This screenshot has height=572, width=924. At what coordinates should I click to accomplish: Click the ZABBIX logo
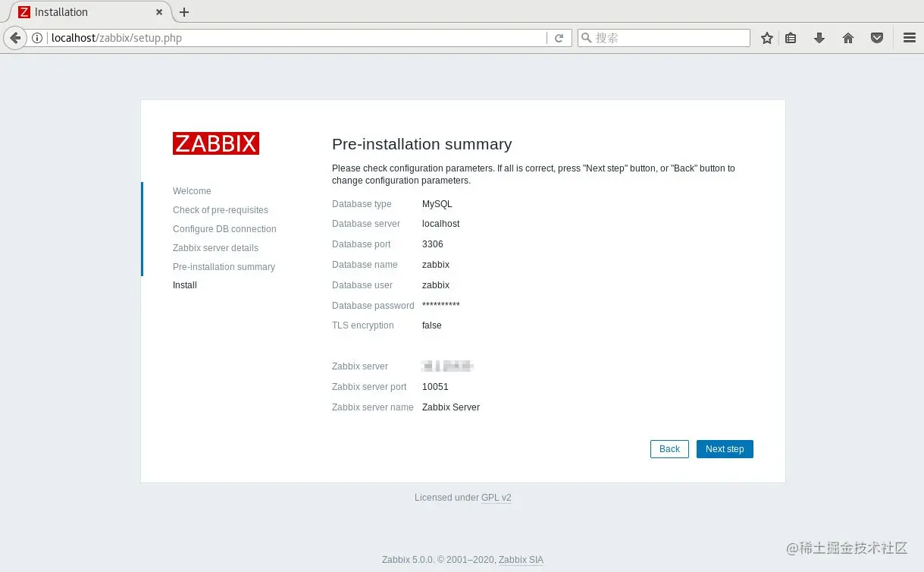[216, 143]
